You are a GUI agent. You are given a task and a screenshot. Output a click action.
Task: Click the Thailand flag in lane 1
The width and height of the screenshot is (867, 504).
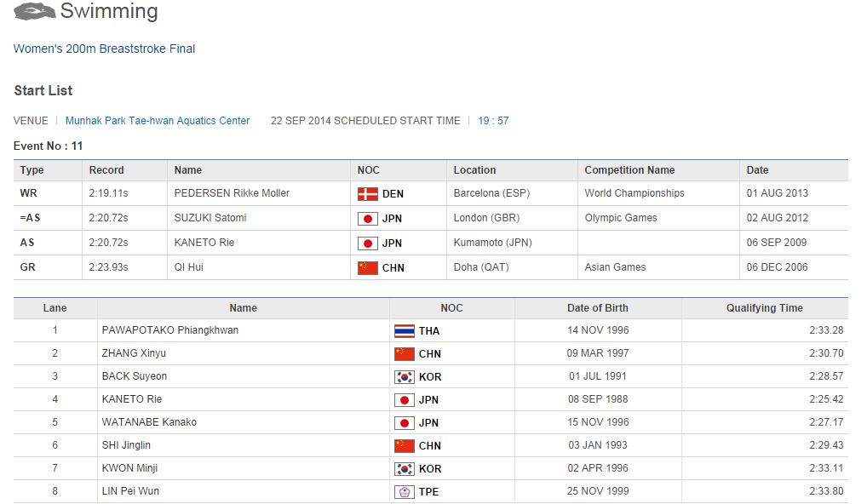pyautogui.click(x=404, y=331)
